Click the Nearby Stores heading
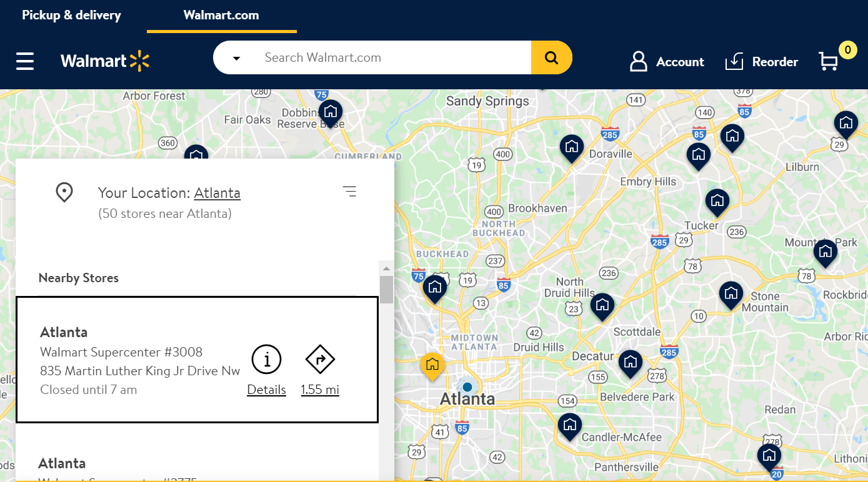Image resolution: width=868 pixels, height=482 pixels. (79, 278)
